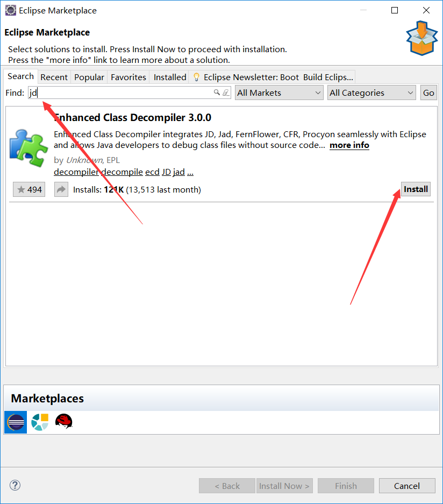The image size is (443, 504).
Task: Click the Install Now button
Action: pyautogui.click(x=284, y=486)
